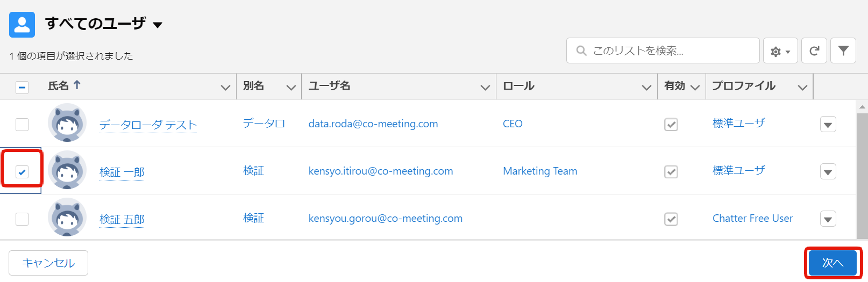
Task: Click the 有効 checkbox for kensyou.gorou user
Action: pos(671,219)
